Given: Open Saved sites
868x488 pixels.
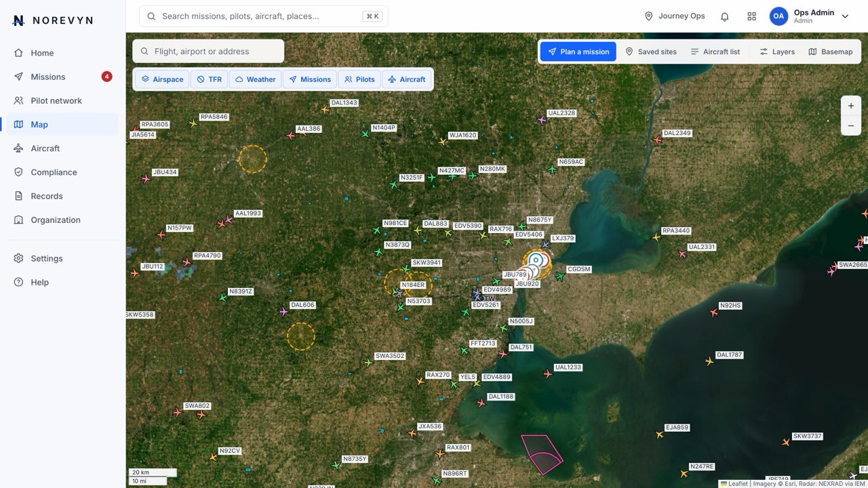Looking at the screenshot, I should [x=651, y=52].
